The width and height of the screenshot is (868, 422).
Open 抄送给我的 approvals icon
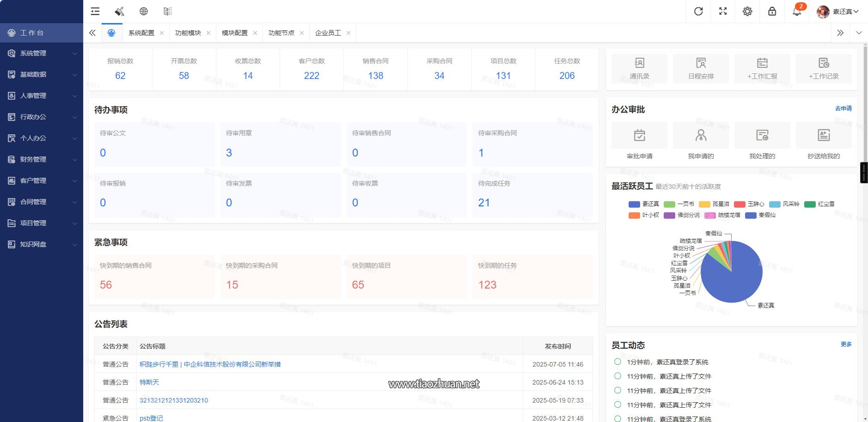point(824,135)
